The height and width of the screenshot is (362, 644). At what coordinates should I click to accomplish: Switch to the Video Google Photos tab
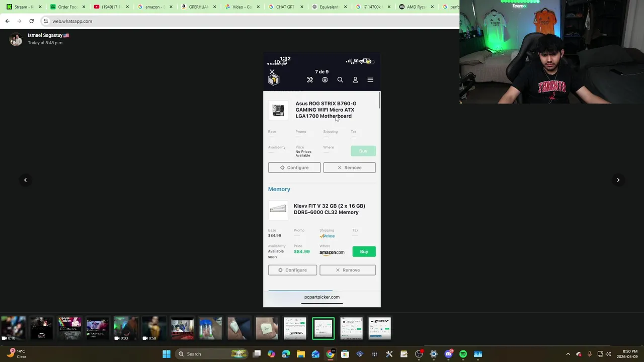tap(242, 7)
